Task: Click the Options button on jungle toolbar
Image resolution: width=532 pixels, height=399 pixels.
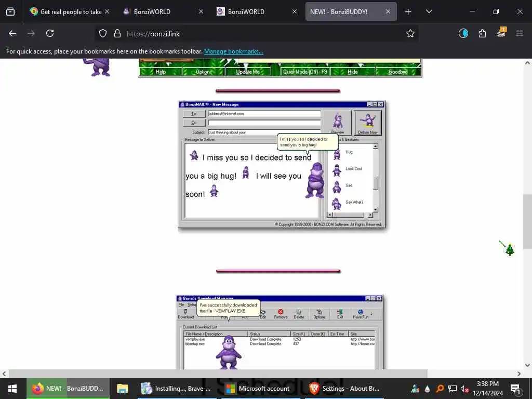Action: point(203,72)
